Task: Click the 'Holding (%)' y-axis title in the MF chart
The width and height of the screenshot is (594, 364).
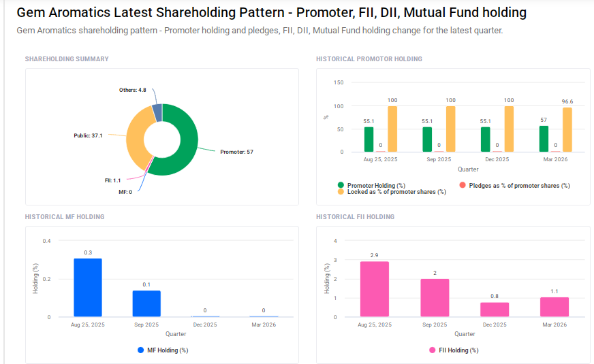Action: pos(35,279)
